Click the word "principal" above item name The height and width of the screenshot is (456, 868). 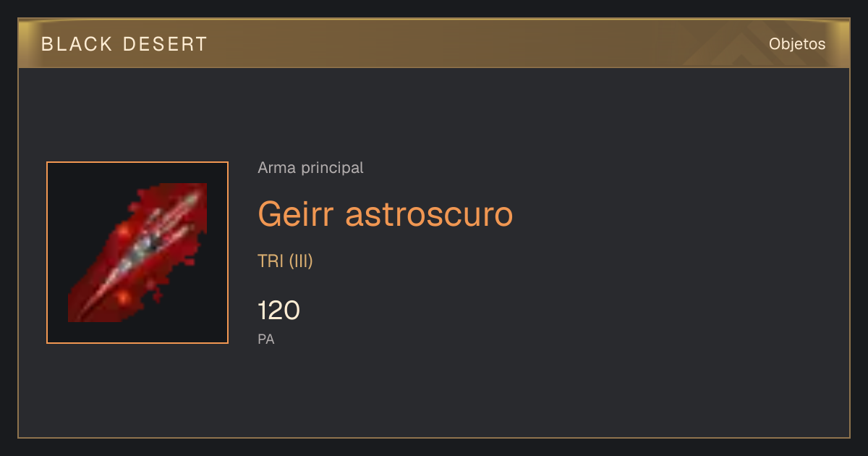click(x=329, y=168)
